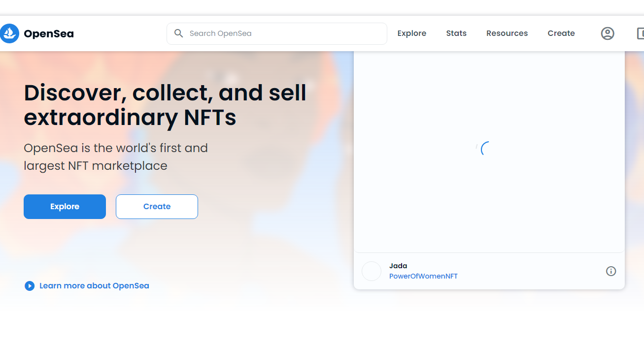Open the account profile icon
Image resolution: width=644 pixels, height=344 pixels.
(607, 33)
